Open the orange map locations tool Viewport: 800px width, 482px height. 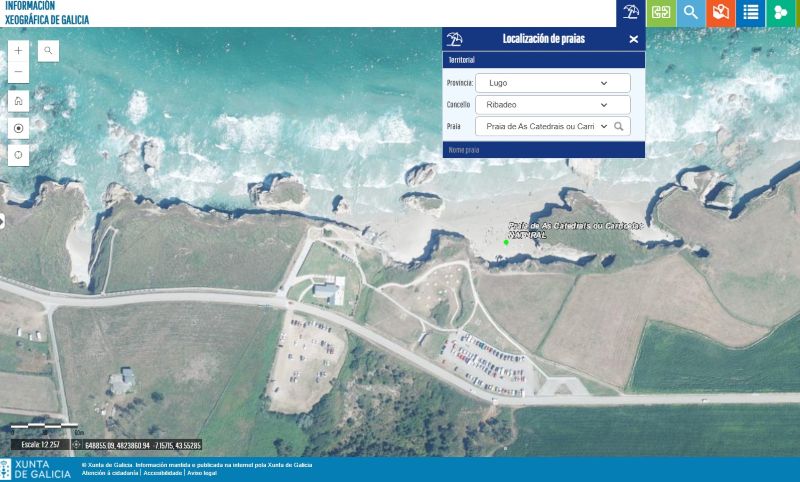tap(720, 13)
